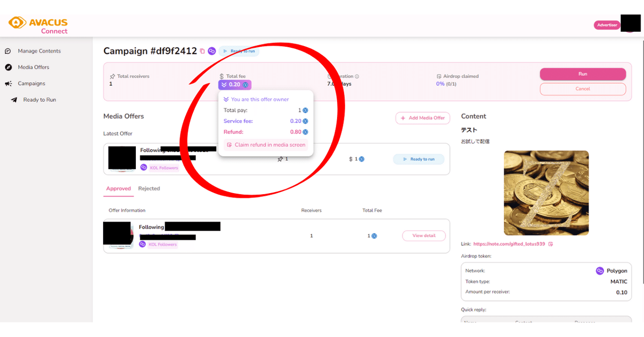Screen dimensions: 644x337
Task: Collapse the 0.20 total fee dropdown
Action: pos(235,85)
